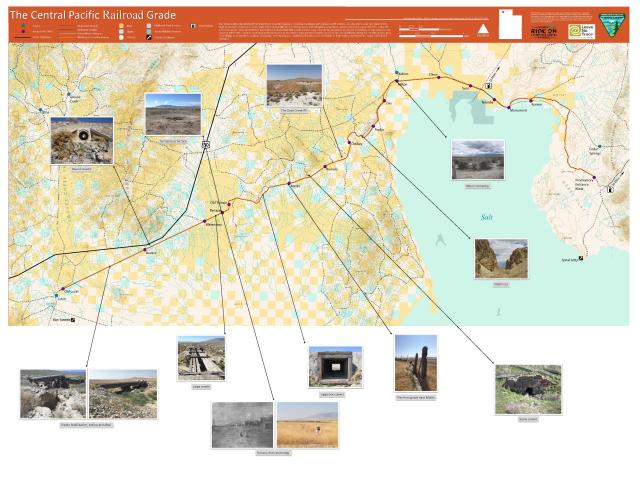Viewport: 640px width, 480px height.
Task: Click the BLM triangle logo in header
Action: pos(611,24)
